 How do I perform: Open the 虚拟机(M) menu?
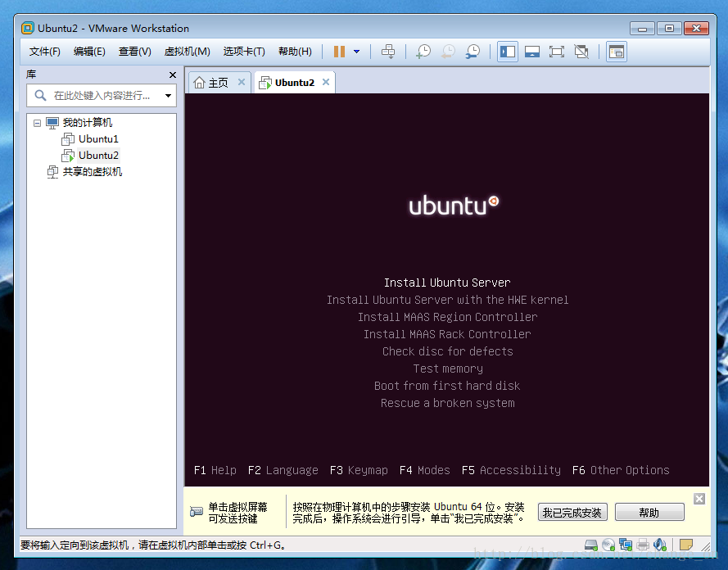187,52
